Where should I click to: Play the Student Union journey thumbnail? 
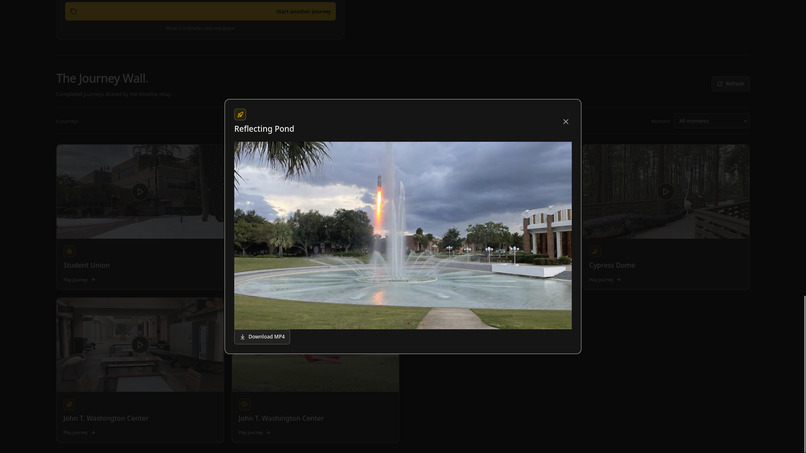click(x=140, y=192)
